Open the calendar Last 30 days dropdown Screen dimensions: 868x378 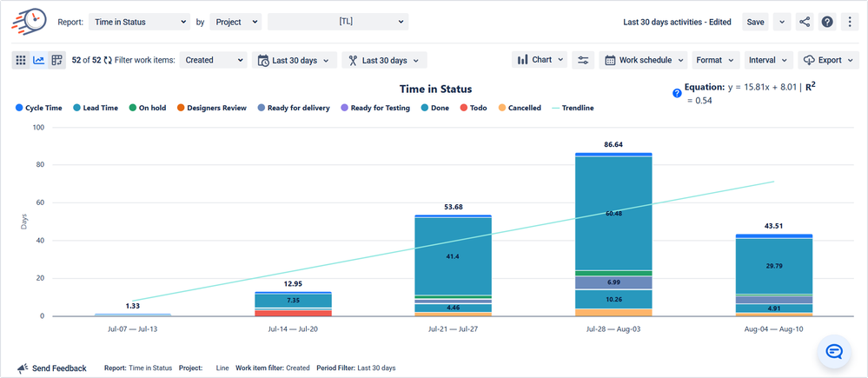click(x=295, y=60)
